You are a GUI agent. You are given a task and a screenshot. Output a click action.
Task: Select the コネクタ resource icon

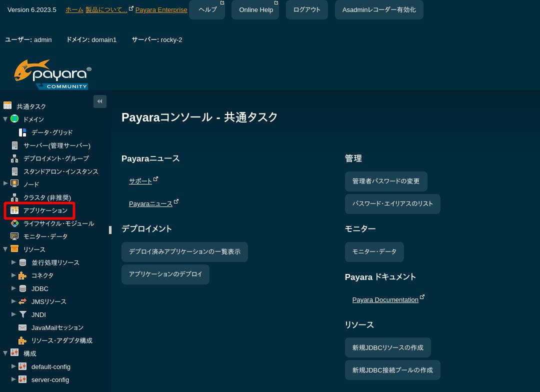pyautogui.click(x=22, y=275)
